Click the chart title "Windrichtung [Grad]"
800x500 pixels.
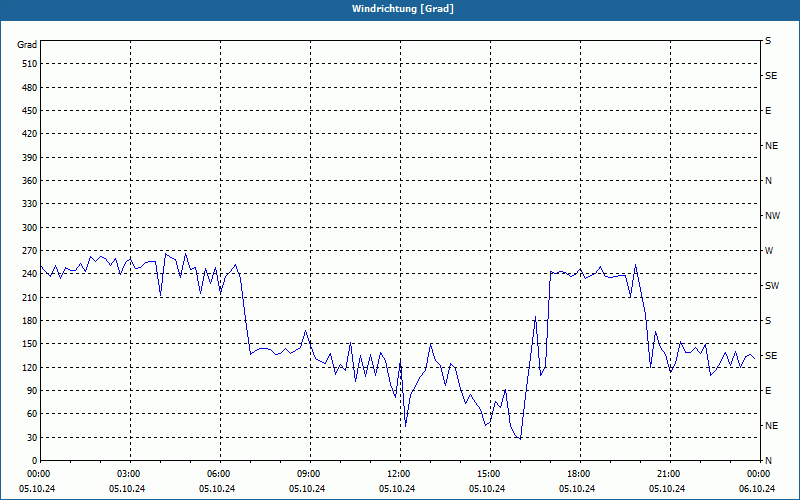pos(403,9)
